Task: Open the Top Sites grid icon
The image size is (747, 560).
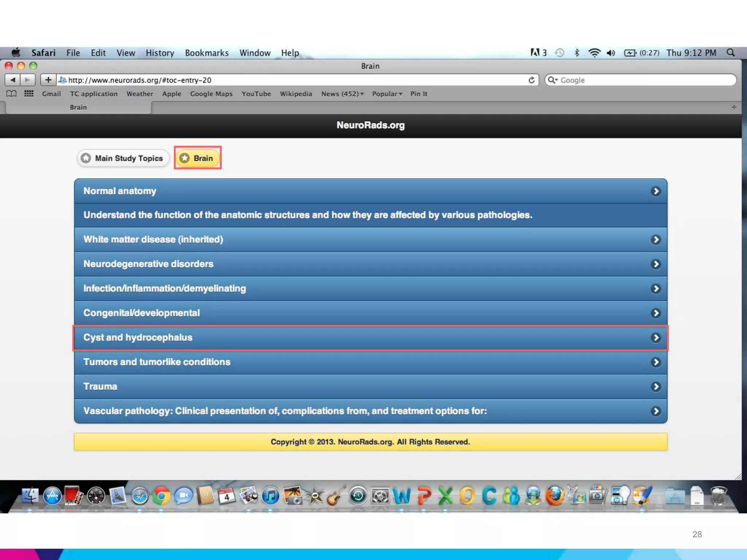Action: pos(29,94)
